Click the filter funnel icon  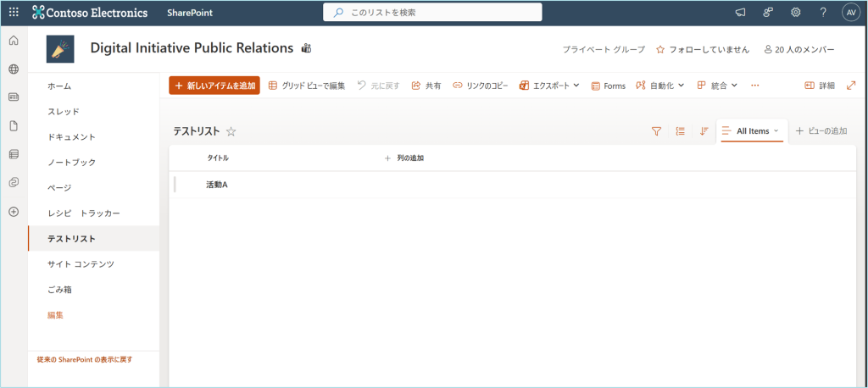point(656,131)
